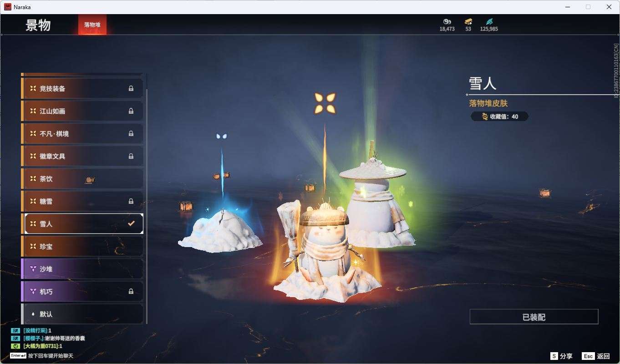Click the lock icon on 徽章文具

(x=131, y=156)
